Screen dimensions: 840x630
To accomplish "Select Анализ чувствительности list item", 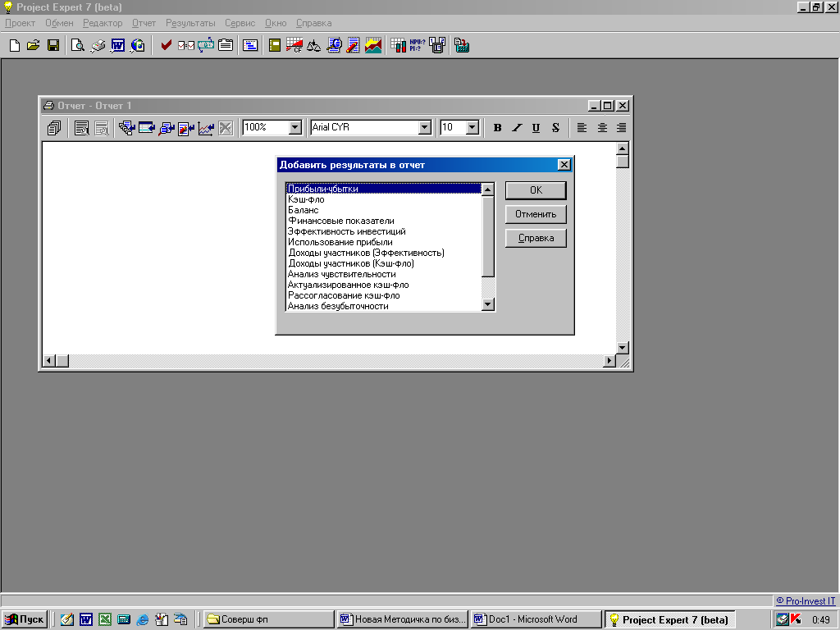I will [x=384, y=274].
